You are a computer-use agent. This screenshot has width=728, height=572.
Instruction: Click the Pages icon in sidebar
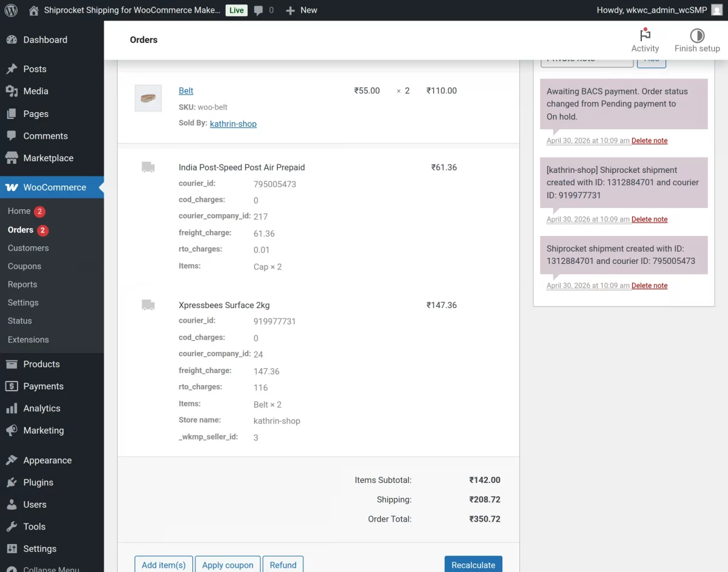pos(12,114)
